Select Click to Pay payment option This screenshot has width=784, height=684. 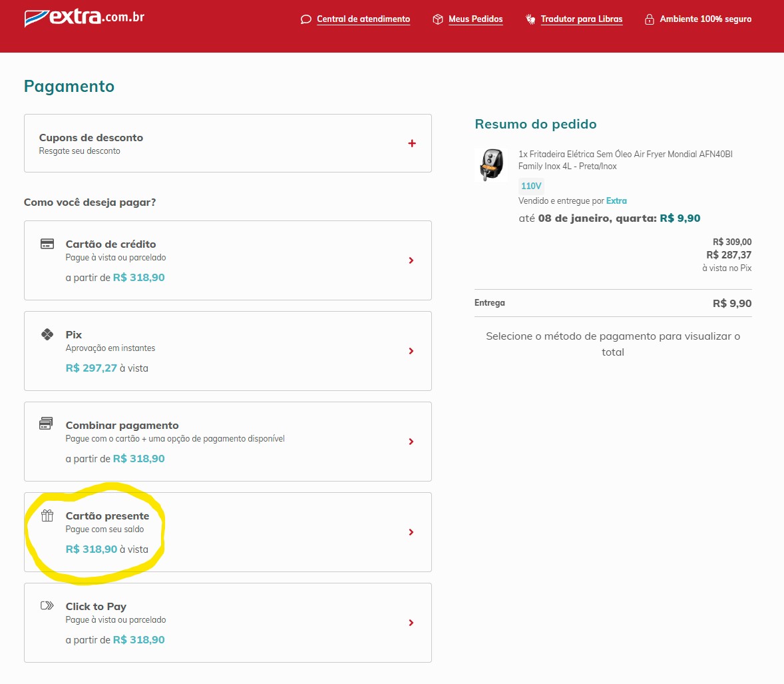(228, 623)
